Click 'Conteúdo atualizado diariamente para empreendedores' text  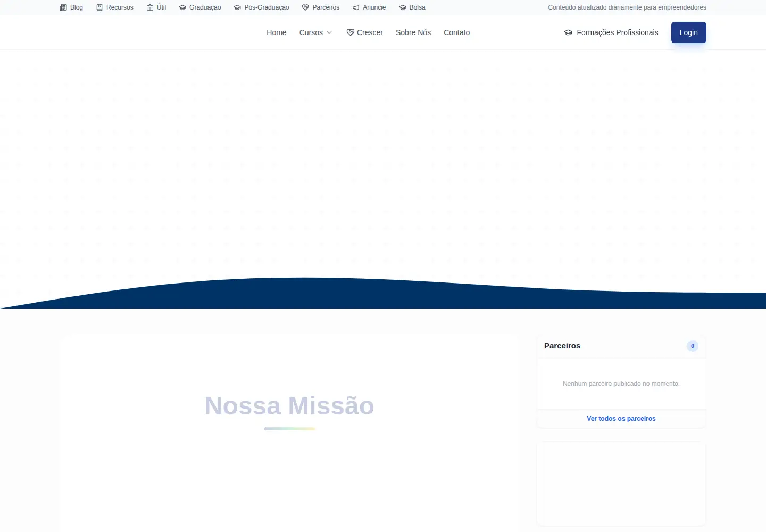click(627, 7)
